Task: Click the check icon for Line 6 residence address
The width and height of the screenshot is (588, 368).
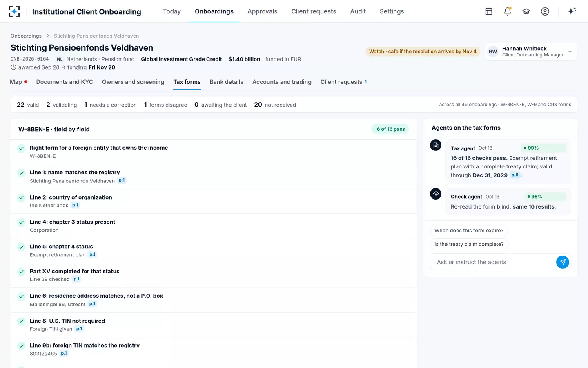Action: pos(21,296)
